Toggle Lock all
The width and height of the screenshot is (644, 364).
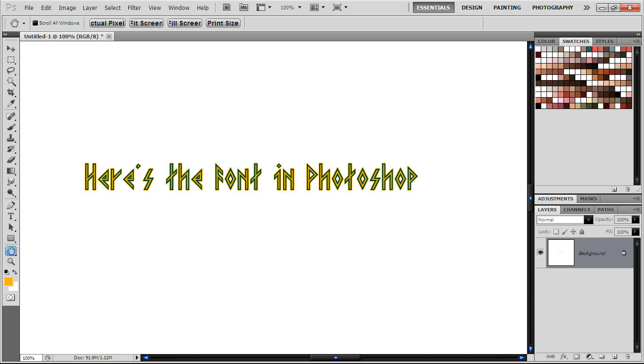tap(582, 232)
